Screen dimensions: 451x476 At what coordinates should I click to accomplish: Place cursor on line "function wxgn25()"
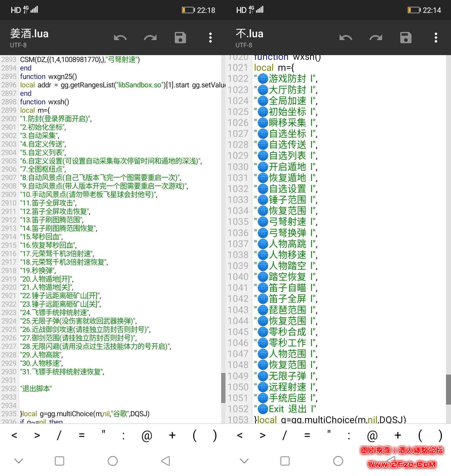click(48, 76)
